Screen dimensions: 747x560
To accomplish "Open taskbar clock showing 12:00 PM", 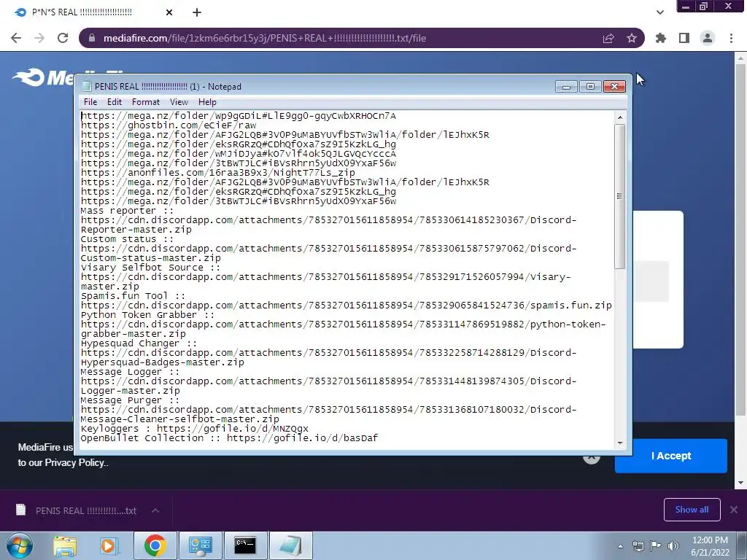I will tap(710, 546).
